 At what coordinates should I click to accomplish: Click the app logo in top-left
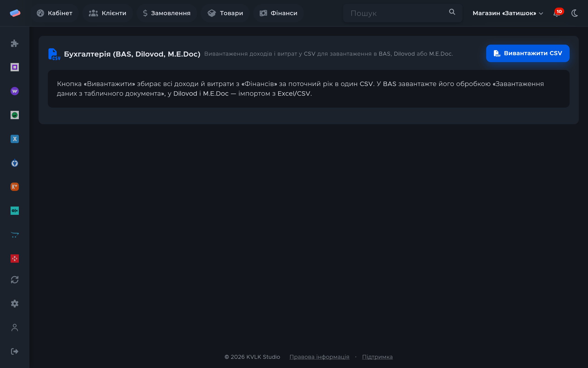point(15,13)
